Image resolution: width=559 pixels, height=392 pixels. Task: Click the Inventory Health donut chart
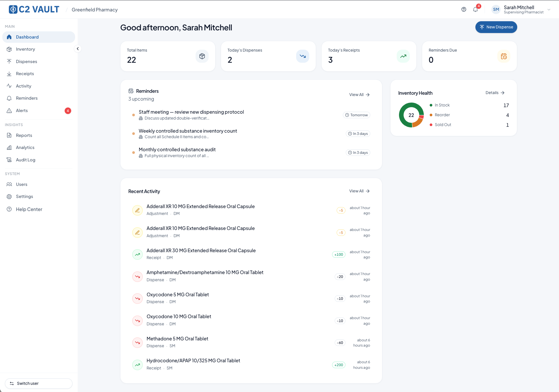point(411,115)
